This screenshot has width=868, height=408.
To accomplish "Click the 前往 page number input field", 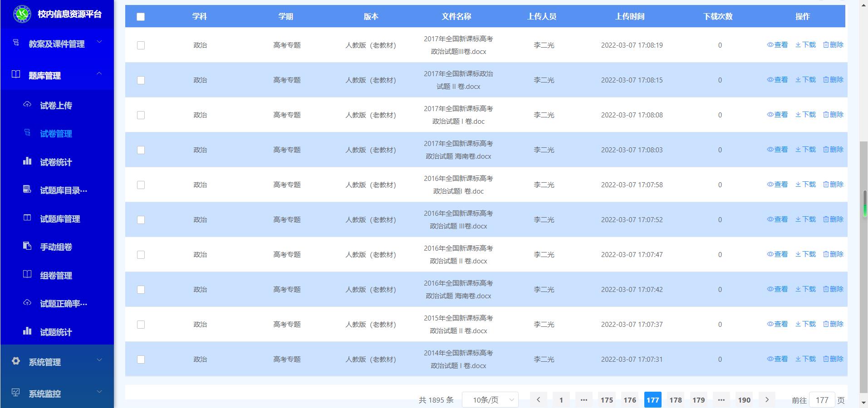I will tap(822, 400).
